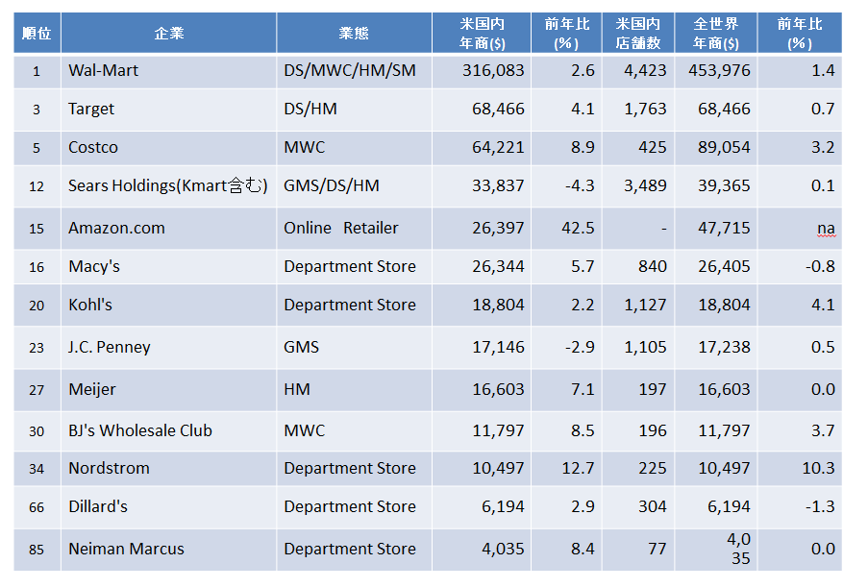Click Neiman Marcus' 4,035 US sales value
This screenshot has width=868, height=588.
tap(503, 550)
